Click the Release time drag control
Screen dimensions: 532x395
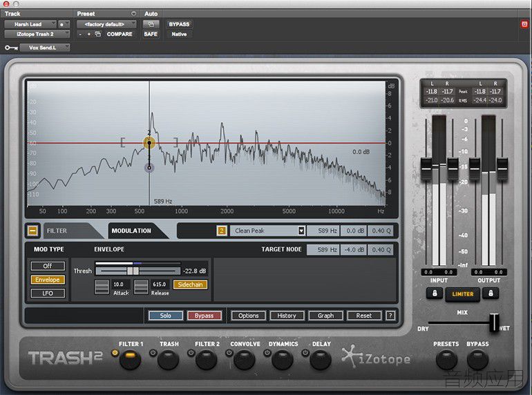pyautogui.click(x=141, y=287)
